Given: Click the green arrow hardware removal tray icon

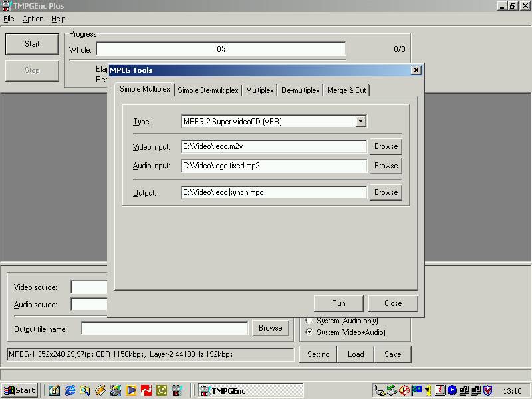Looking at the screenshot, I should tap(392, 391).
